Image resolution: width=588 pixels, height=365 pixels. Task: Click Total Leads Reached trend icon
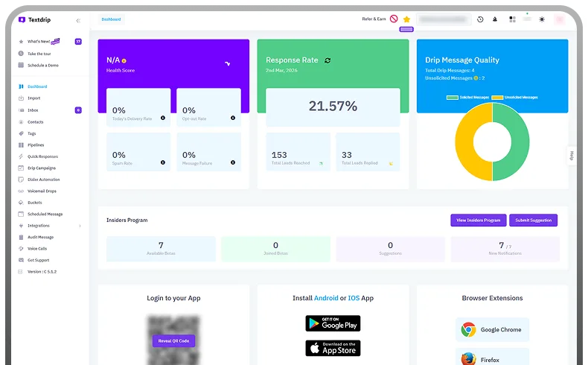pyautogui.click(x=321, y=163)
